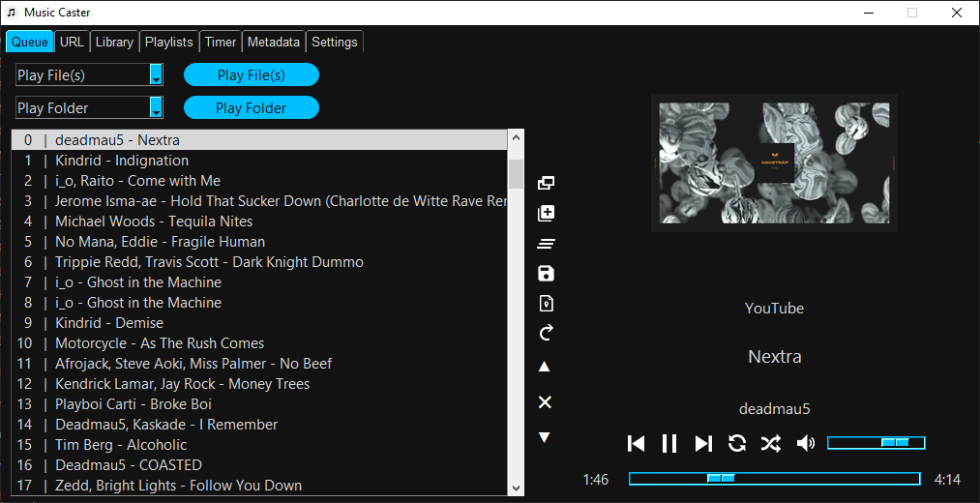Click the blue Play File(s) button
The width and height of the screenshot is (980, 503).
(252, 75)
